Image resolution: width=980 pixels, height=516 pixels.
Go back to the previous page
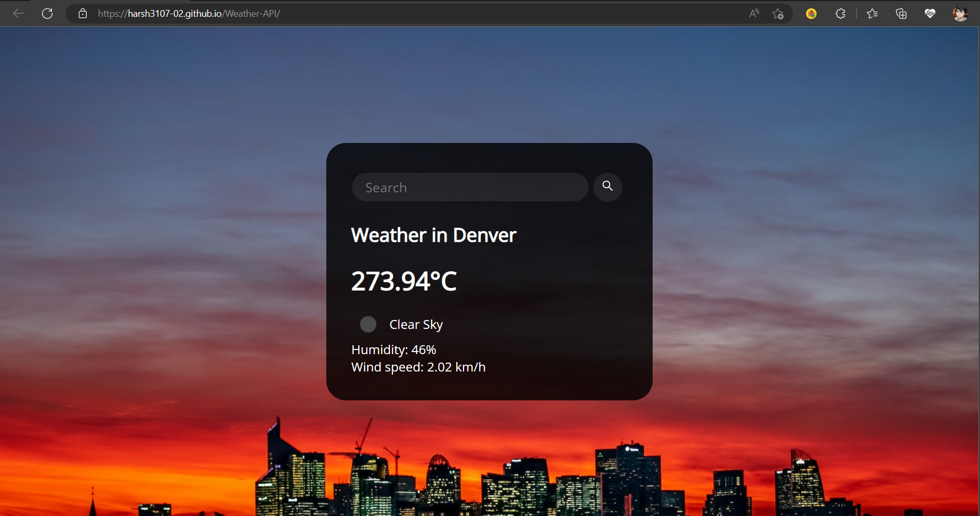pyautogui.click(x=18, y=14)
